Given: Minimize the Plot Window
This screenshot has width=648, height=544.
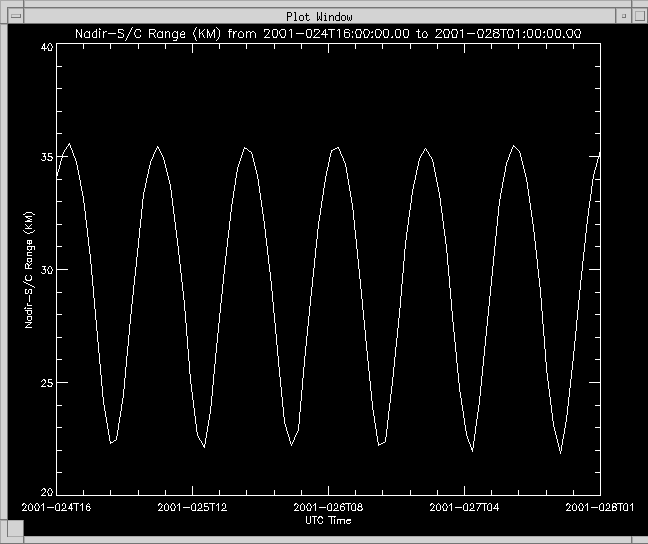Looking at the screenshot, I should [622, 15].
